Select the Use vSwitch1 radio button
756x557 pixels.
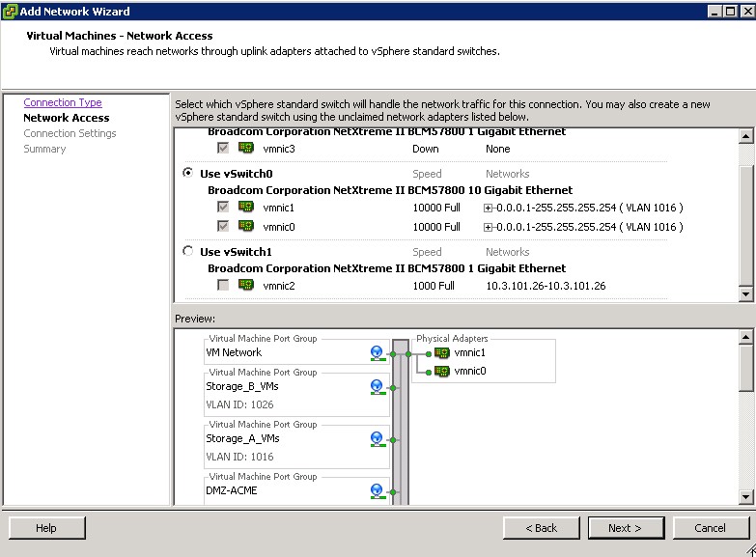click(x=188, y=252)
